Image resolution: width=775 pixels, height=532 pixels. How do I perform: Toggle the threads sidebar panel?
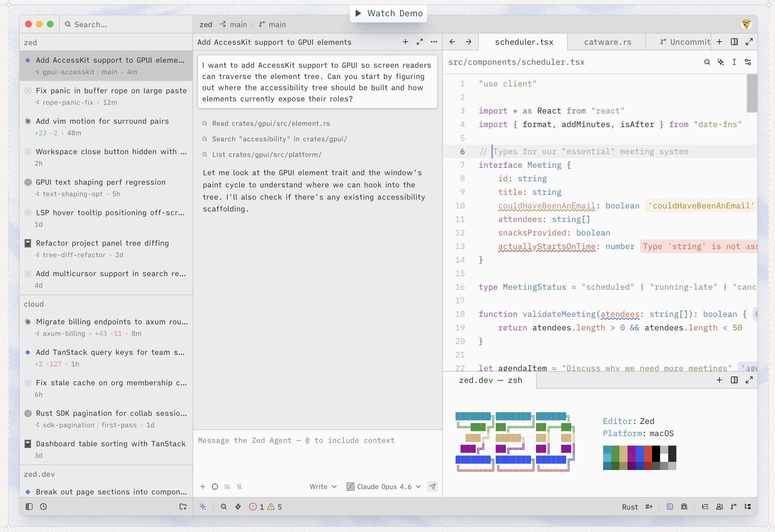(29, 507)
